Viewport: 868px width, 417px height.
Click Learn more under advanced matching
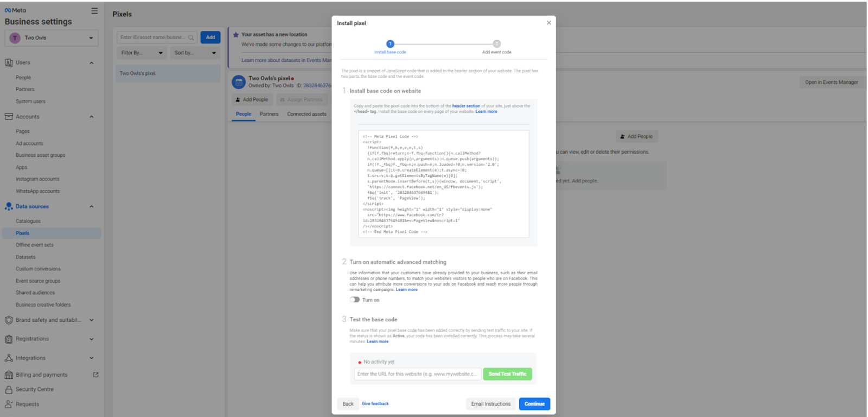[x=406, y=290]
